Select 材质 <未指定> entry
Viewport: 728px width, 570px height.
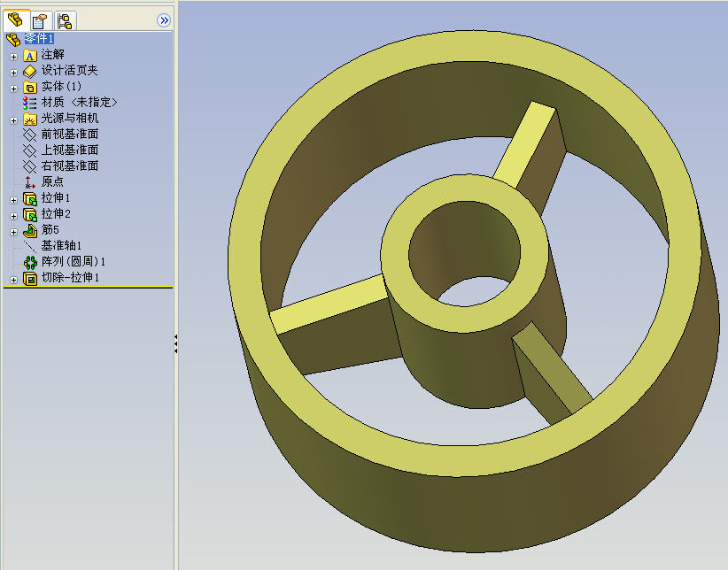(79, 102)
